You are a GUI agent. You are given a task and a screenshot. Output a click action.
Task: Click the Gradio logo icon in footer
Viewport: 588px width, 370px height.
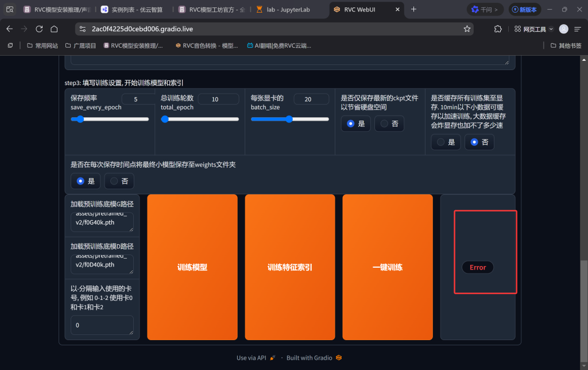pyautogui.click(x=338, y=357)
